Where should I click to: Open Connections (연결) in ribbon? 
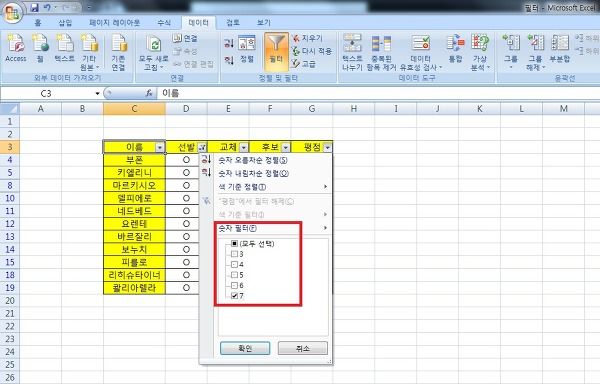coord(185,38)
